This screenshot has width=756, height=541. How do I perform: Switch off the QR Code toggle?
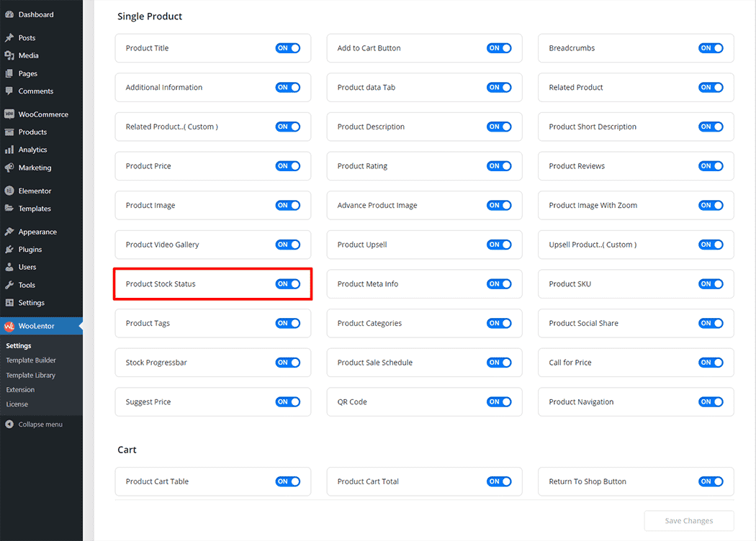tap(499, 402)
